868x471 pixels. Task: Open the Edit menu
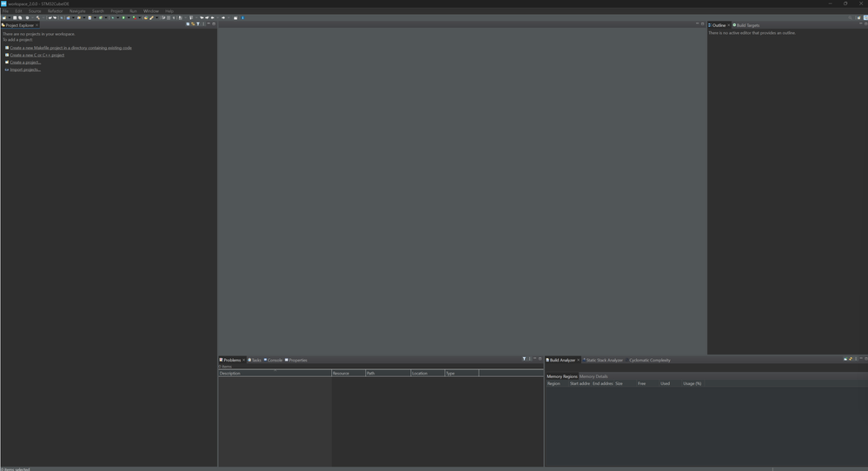18,11
